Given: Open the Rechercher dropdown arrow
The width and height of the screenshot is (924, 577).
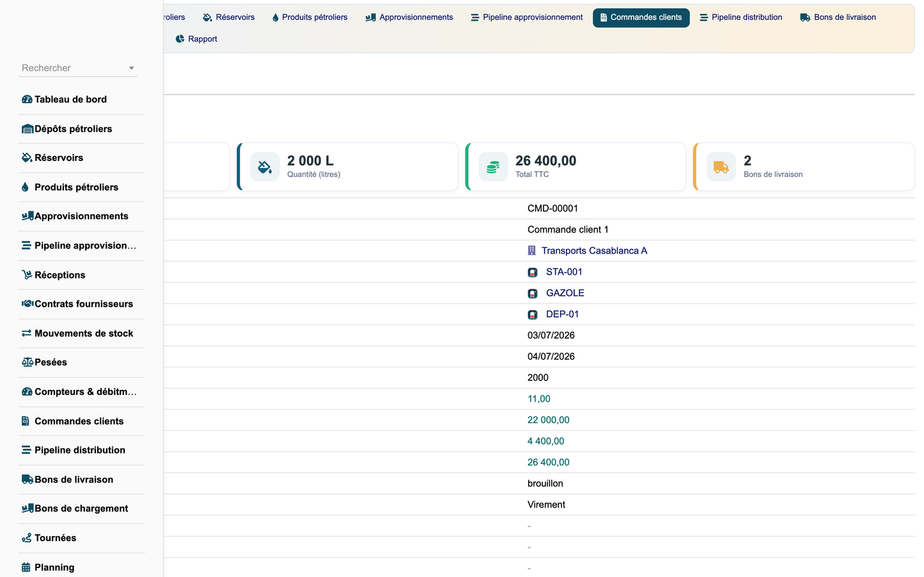Looking at the screenshot, I should (x=132, y=68).
